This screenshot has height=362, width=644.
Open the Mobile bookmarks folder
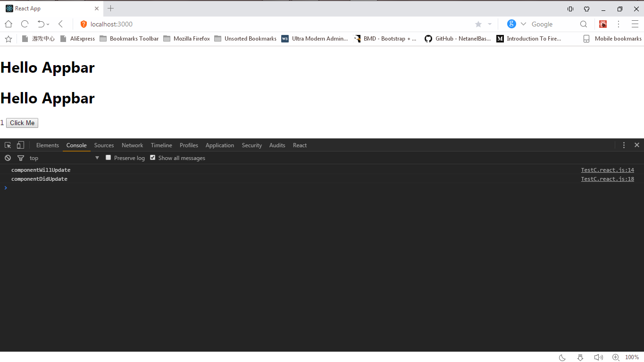click(612, 39)
